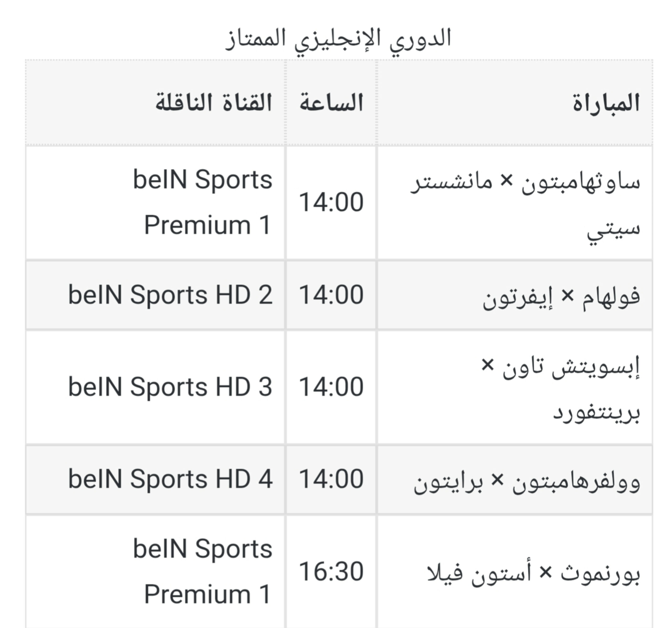
Task: Select beIN Sports Premium 1 in the first row
Action: click(203, 202)
